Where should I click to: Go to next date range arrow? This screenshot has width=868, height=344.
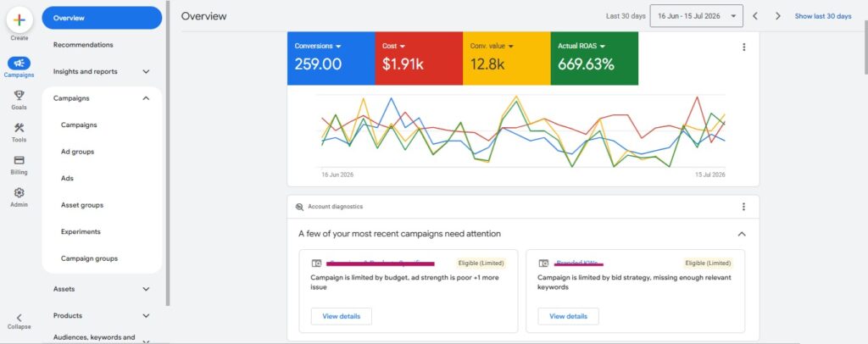click(778, 16)
